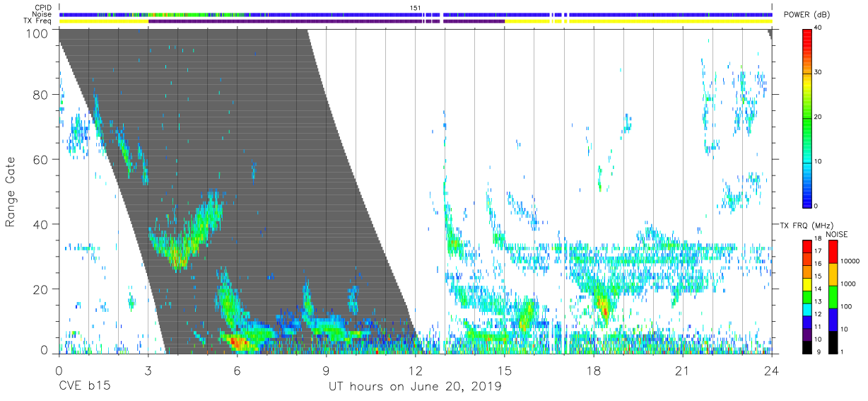Select the POWER (dB) colorbar title
Image resolution: width=868 pixels, height=401 pixels.
pyautogui.click(x=807, y=15)
